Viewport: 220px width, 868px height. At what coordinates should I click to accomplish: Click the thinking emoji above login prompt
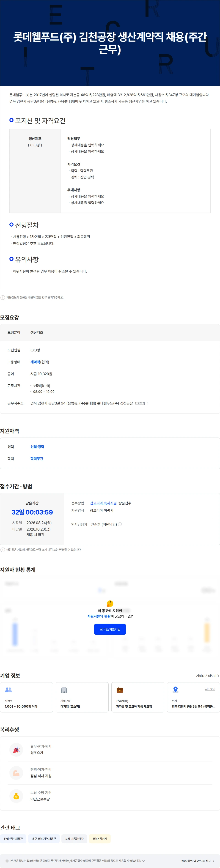click(110, 603)
